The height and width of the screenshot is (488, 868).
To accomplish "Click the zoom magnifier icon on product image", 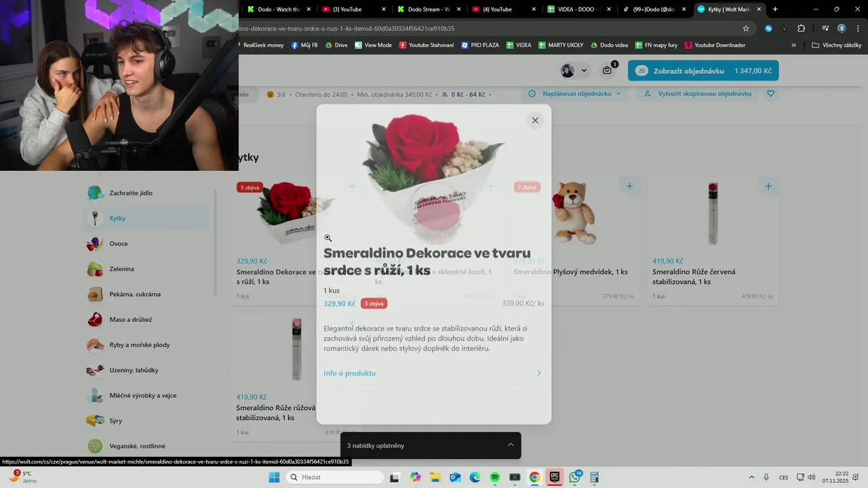I will point(328,238).
